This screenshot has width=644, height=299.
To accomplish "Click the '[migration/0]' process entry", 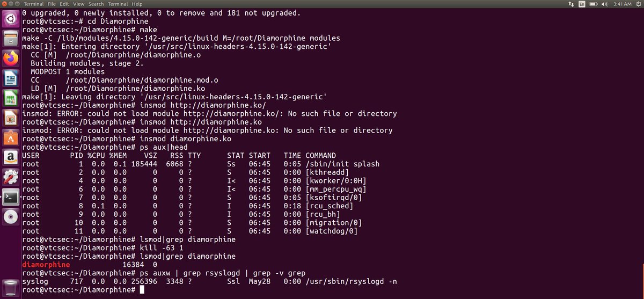I will pyautogui.click(x=334, y=223).
